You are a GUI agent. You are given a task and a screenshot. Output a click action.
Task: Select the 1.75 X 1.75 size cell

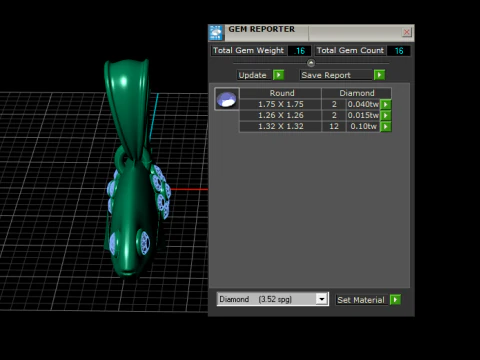281,104
